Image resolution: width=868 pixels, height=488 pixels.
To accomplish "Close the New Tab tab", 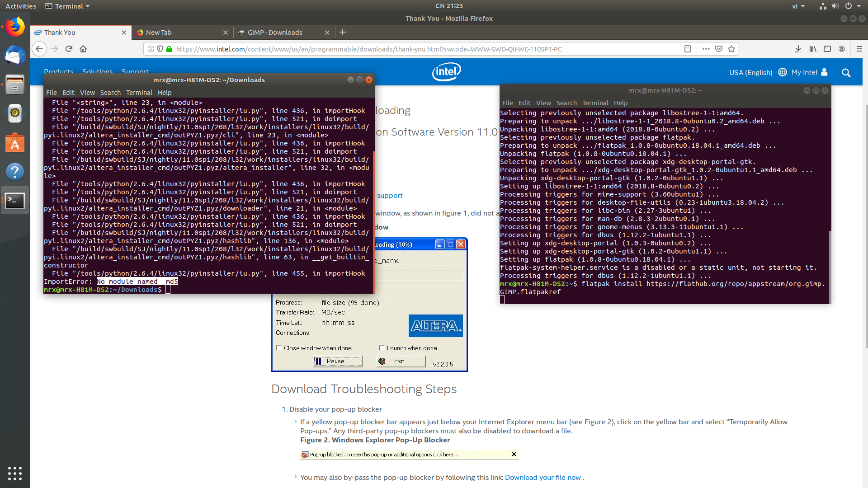I will click(226, 33).
